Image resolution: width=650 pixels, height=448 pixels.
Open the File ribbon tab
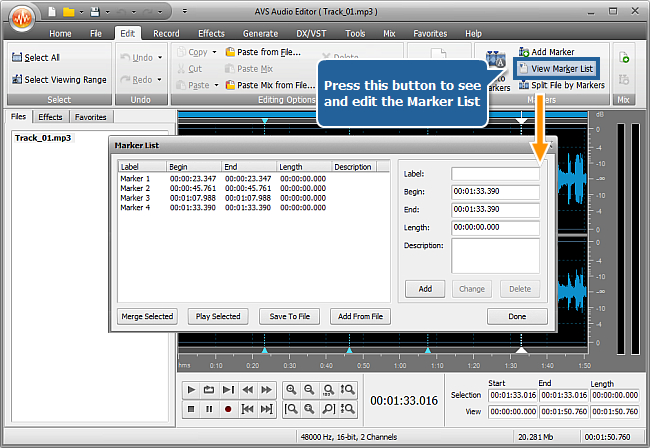tap(96, 34)
